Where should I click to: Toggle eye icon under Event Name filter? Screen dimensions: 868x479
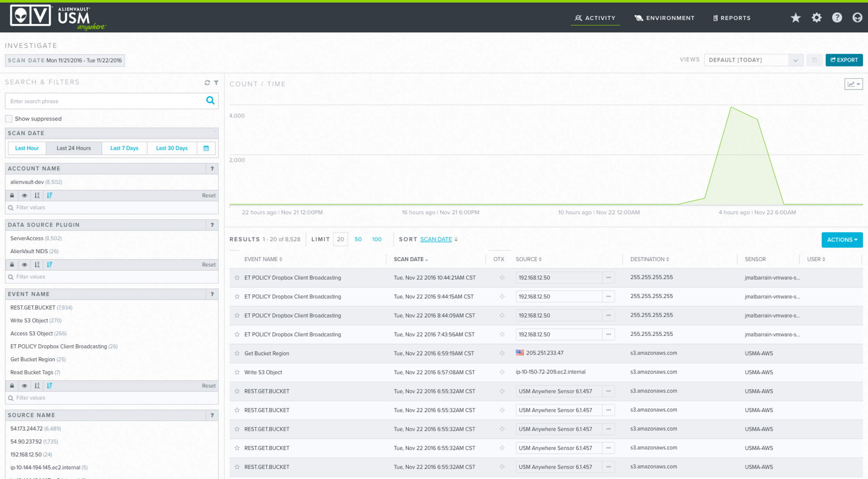pyautogui.click(x=24, y=386)
